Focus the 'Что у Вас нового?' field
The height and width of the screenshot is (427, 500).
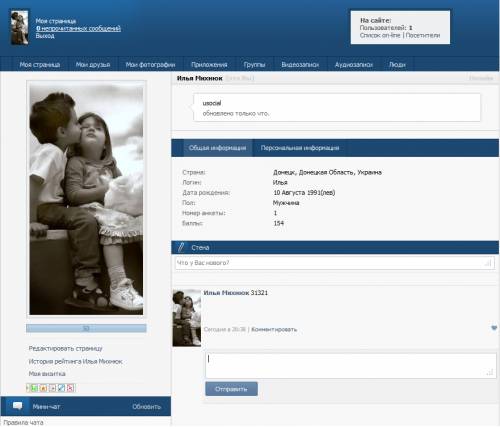coord(335,263)
